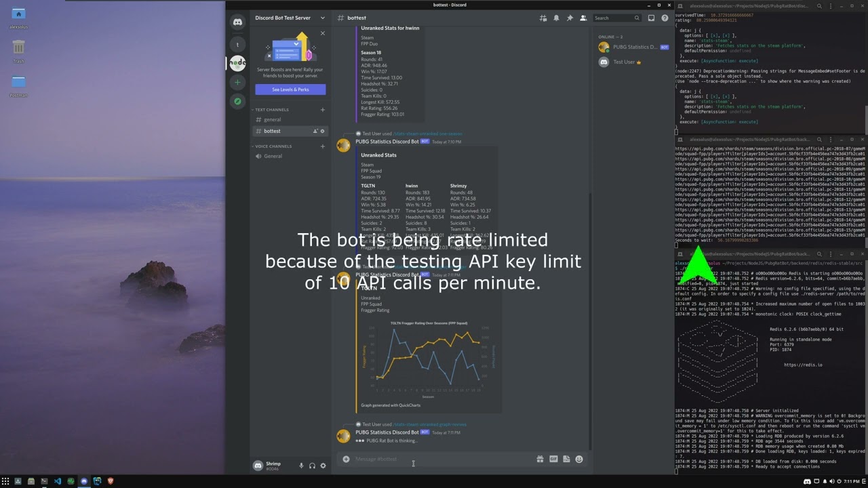Click the green Add a Server plus
Viewport: 868px width, 488px height.
click(237, 82)
